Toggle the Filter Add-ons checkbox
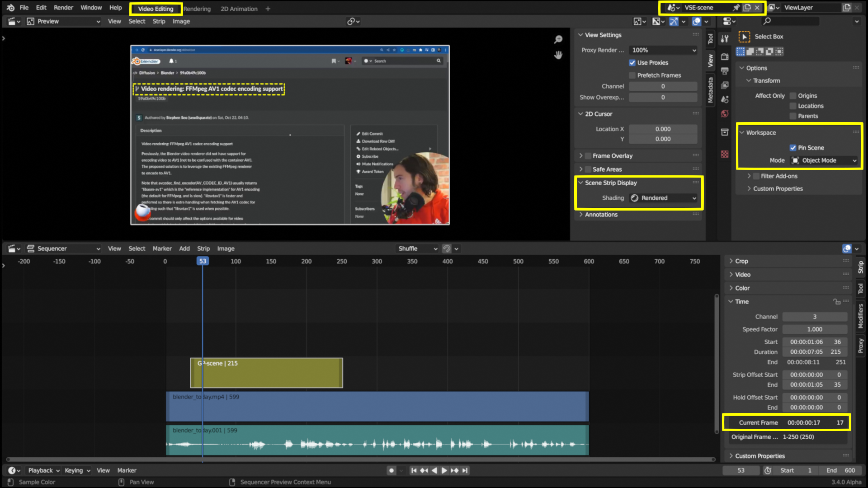Screen dimensions: 868x488 756,176
